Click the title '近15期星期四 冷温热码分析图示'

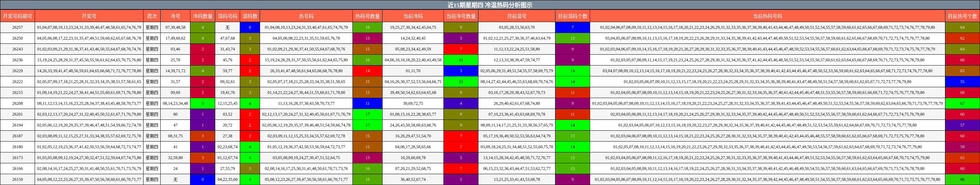490,5
